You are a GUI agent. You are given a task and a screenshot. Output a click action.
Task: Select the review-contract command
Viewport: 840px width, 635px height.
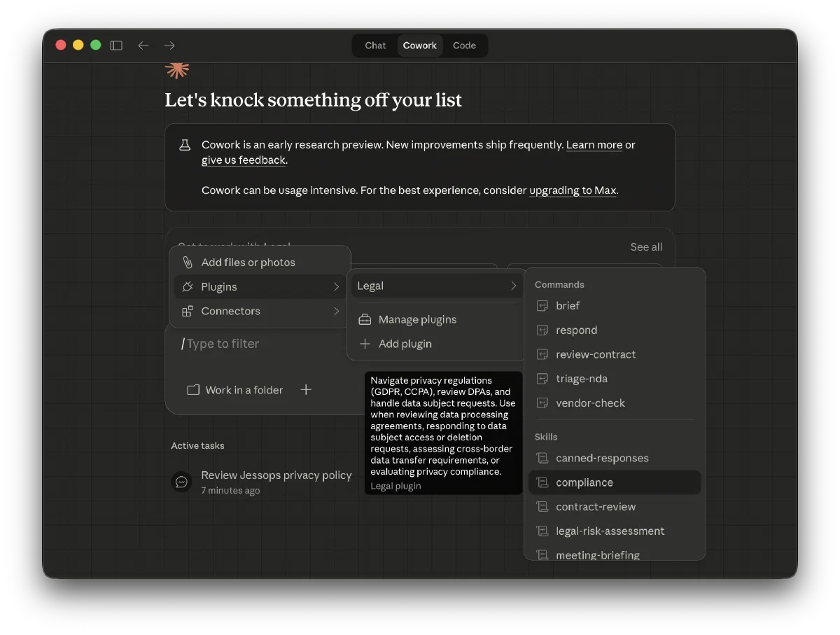click(595, 354)
